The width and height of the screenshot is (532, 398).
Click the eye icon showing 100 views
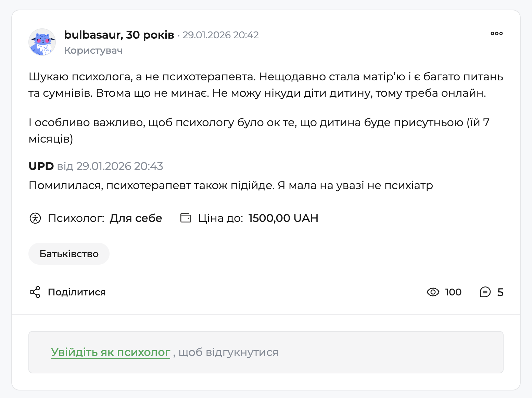click(433, 292)
